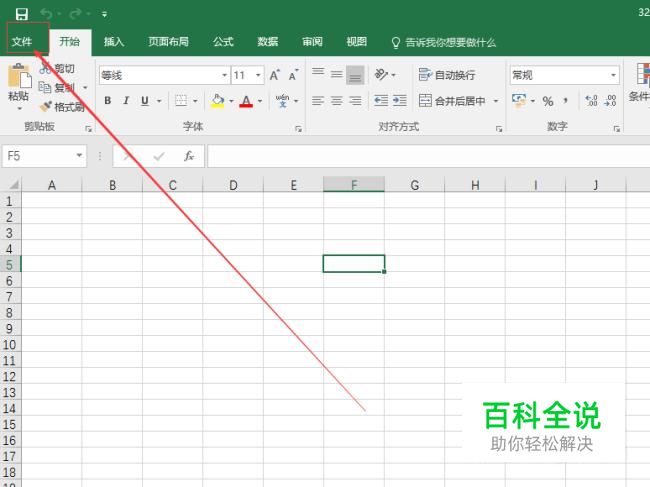
Task: Open the 页面布局 (Page Layout) tab
Action: pos(168,41)
